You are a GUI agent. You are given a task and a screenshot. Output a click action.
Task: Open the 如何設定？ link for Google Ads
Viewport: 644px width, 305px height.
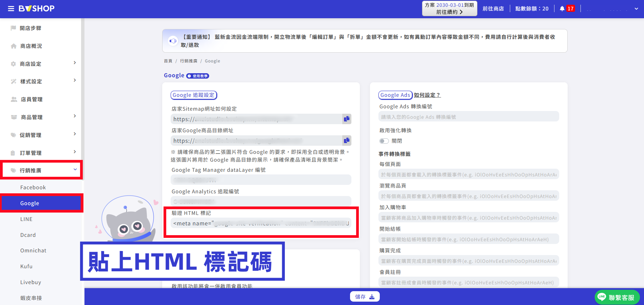(427, 95)
